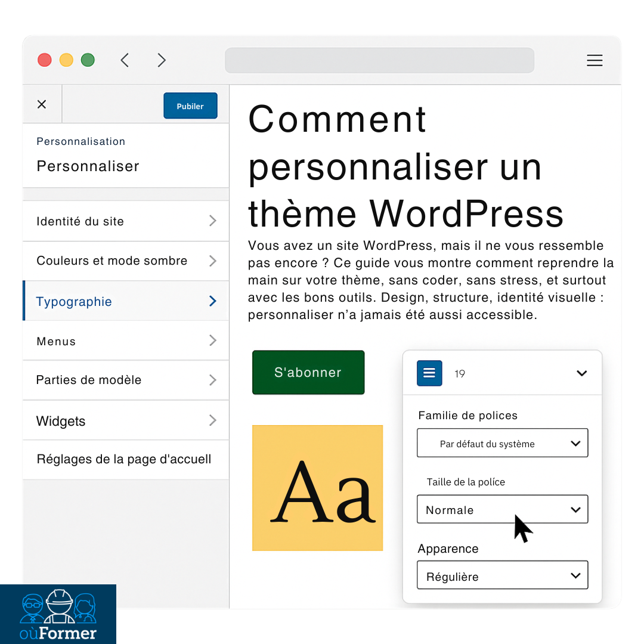Click the red window close dot
Screen dimensions: 644x644
(44, 60)
